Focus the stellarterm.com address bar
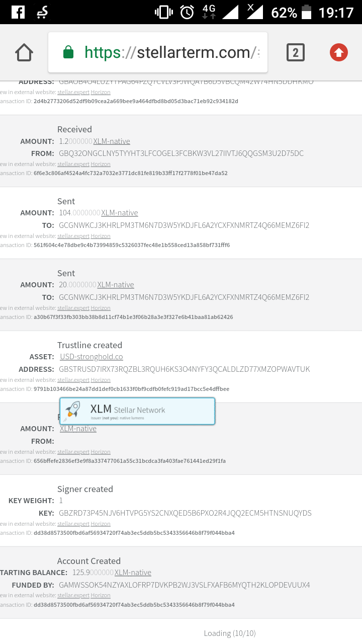362x644 pixels. click(x=171, y=52)
